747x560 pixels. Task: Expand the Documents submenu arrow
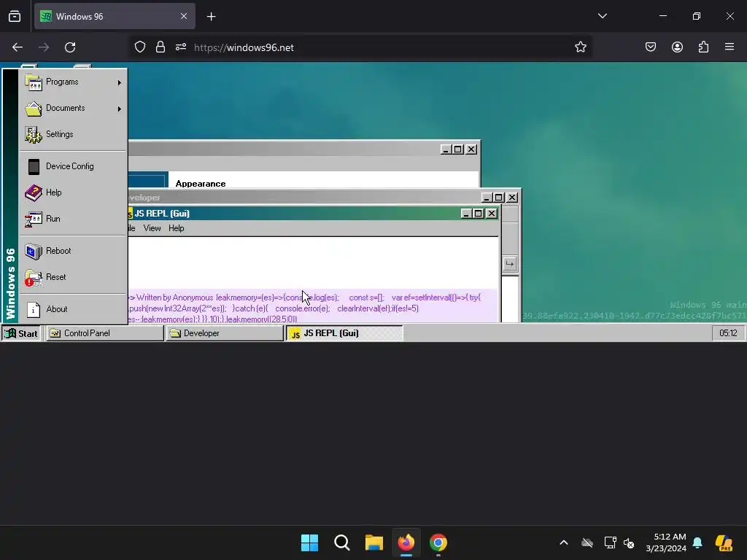click(119, 109)
